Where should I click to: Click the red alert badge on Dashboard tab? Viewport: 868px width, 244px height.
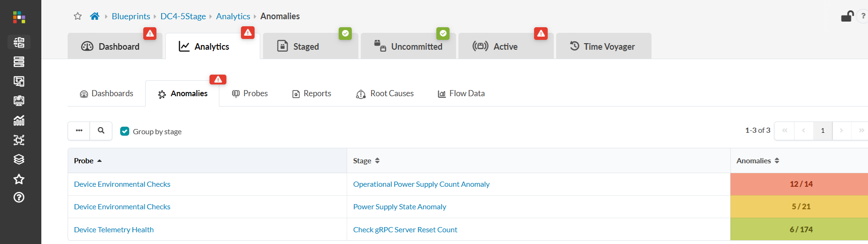(150, 33)
